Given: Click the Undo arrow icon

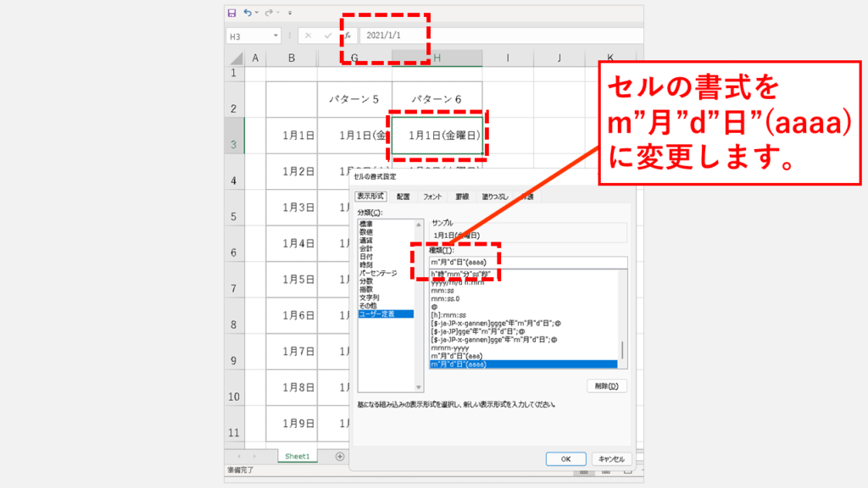Looking at the screenshot, I should [248, 13].
